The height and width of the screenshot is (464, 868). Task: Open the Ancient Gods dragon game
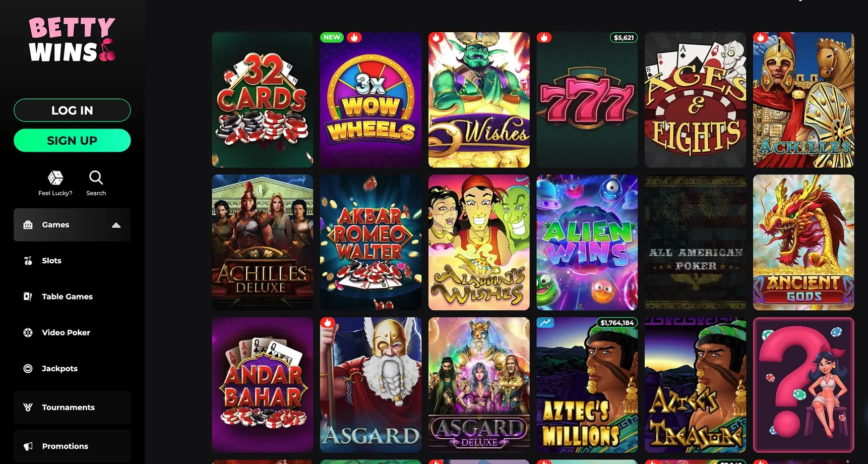point(803,243)
